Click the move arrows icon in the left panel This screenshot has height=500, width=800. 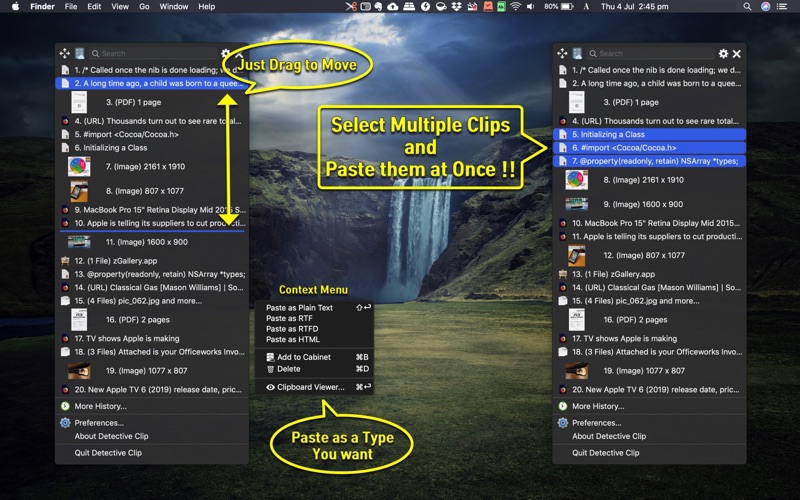65,54
